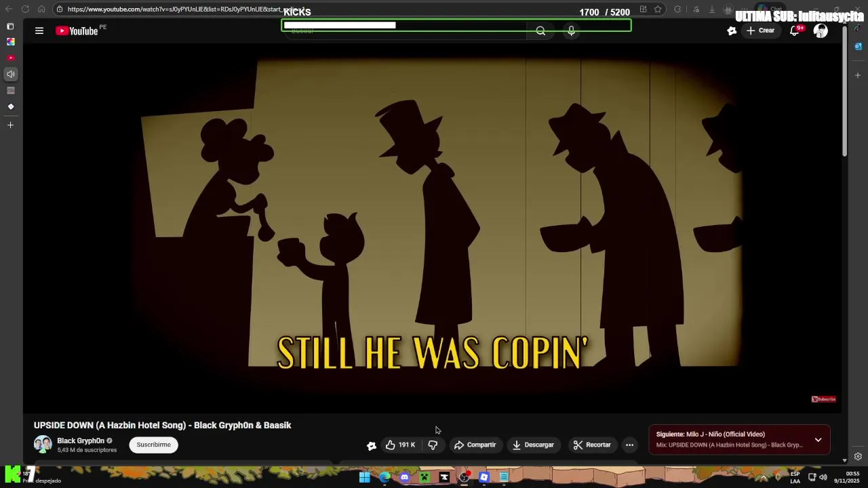Reload the page with browser refresh
Screen dimensions: 868x488
(x=25, y=9)
